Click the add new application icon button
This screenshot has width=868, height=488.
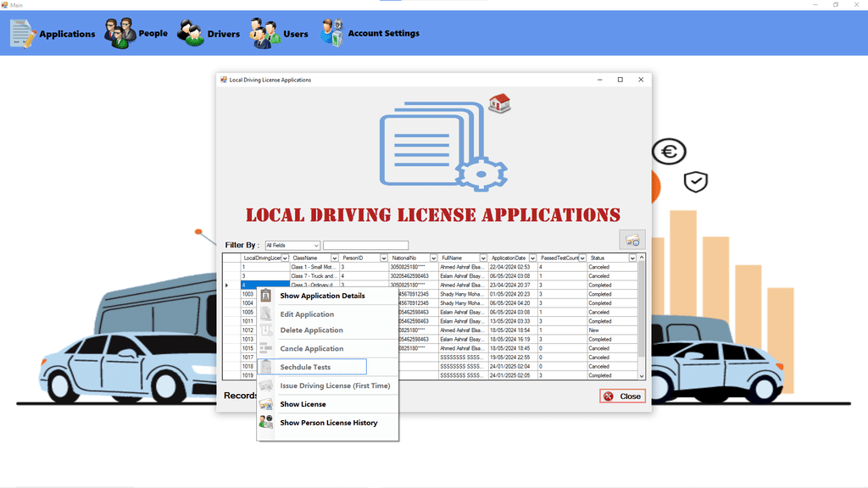coord(632,240)
